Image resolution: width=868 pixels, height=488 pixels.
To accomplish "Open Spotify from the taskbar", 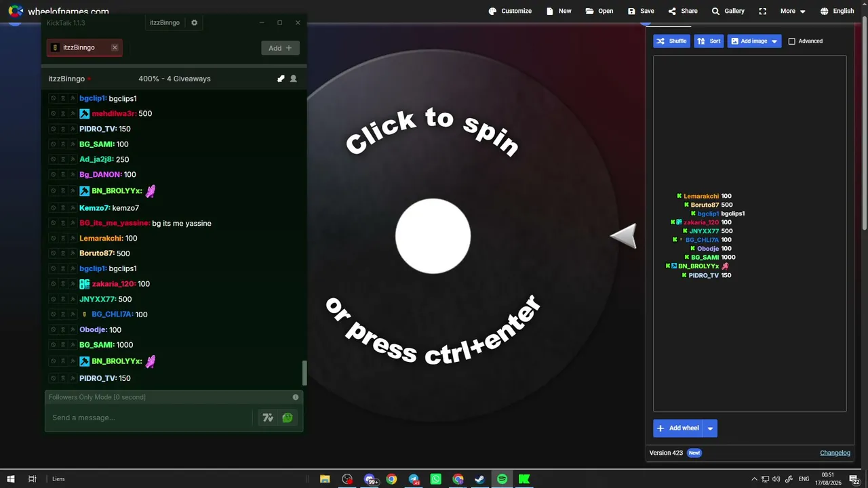I will [x=502, y=479].
